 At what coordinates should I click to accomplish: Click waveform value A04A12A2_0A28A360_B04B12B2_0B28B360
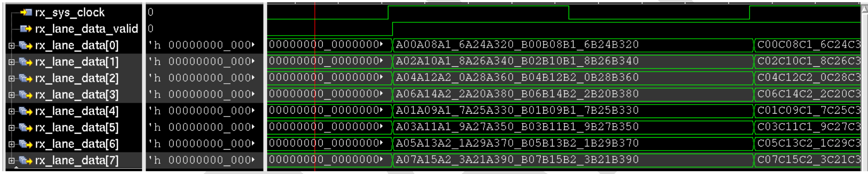pos(517,78)
